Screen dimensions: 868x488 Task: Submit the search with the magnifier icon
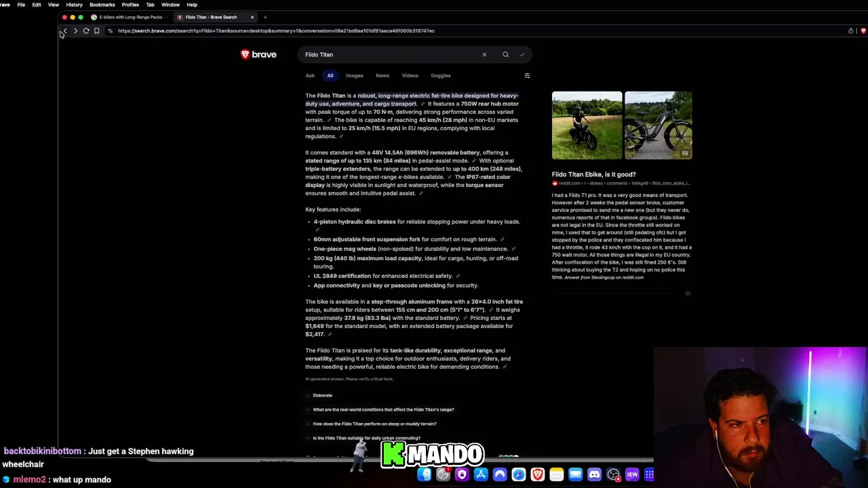pos(505,54)
